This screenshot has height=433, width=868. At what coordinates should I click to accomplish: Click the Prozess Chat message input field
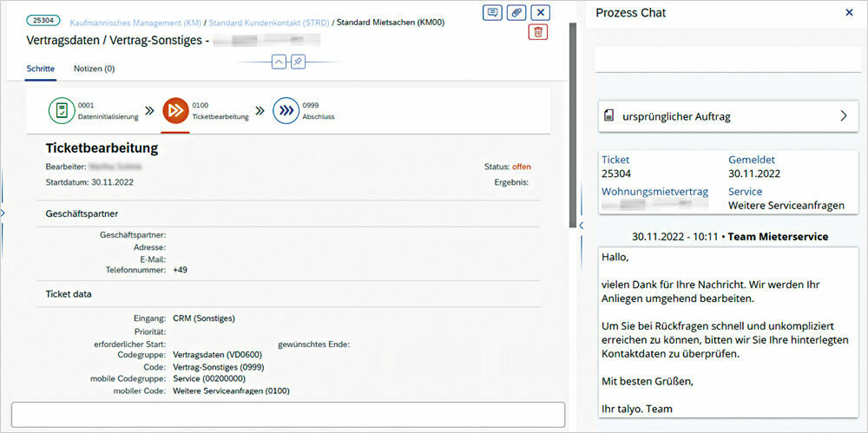tap(727, 60)
